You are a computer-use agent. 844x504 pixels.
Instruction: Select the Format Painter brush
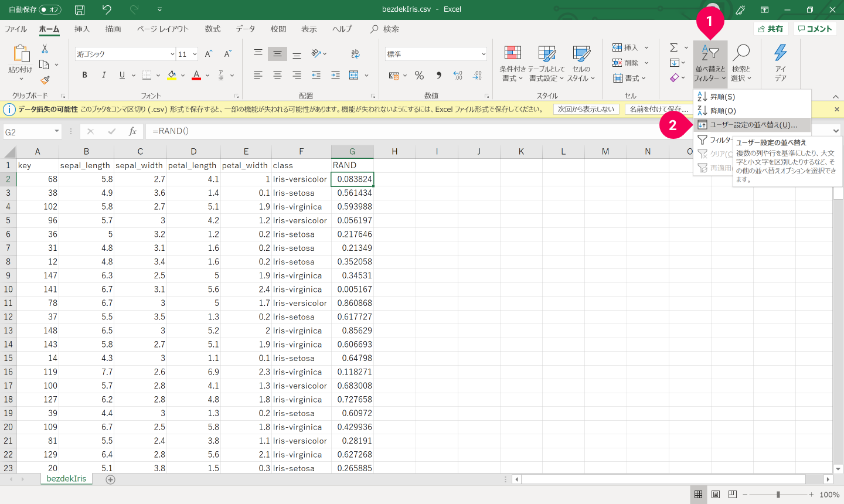(x=45, y=80)
